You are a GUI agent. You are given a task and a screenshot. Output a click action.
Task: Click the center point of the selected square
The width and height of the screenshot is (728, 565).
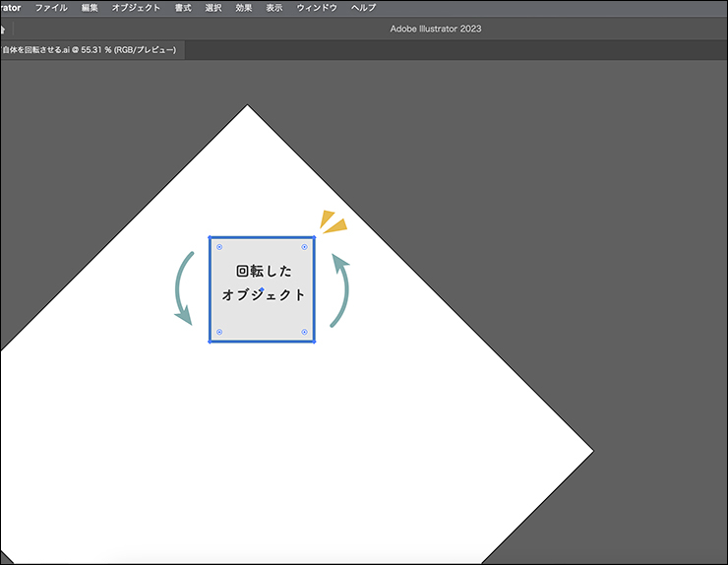point(262,289)
